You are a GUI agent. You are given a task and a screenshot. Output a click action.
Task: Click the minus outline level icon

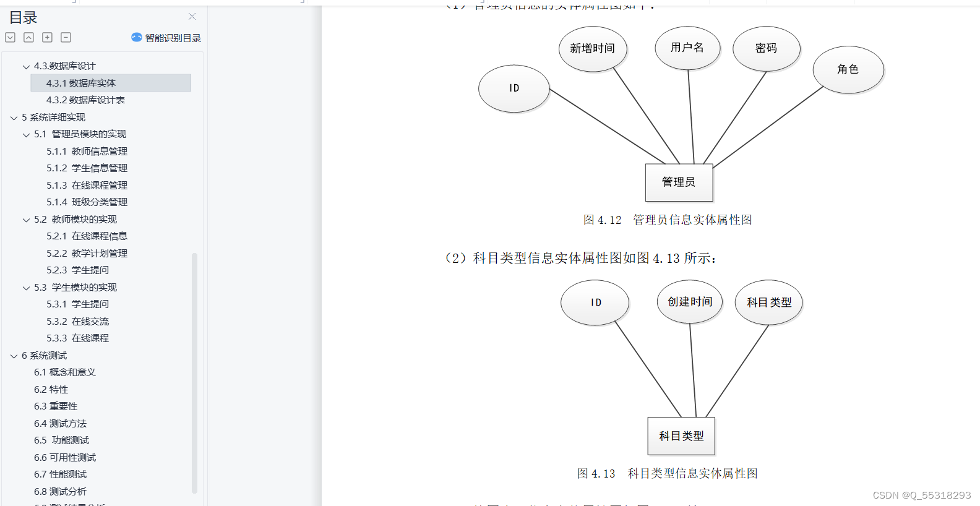pyautogui.click(x=66, y=38)
